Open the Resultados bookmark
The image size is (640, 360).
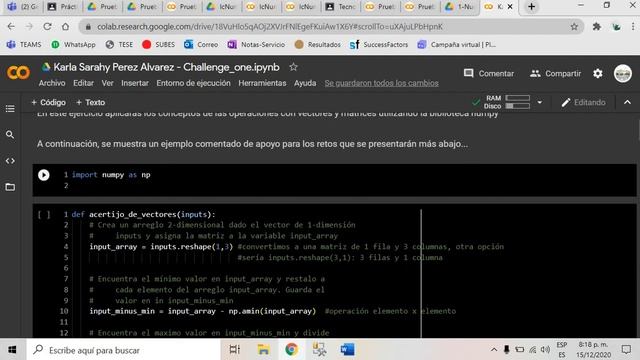pos(318,44)
